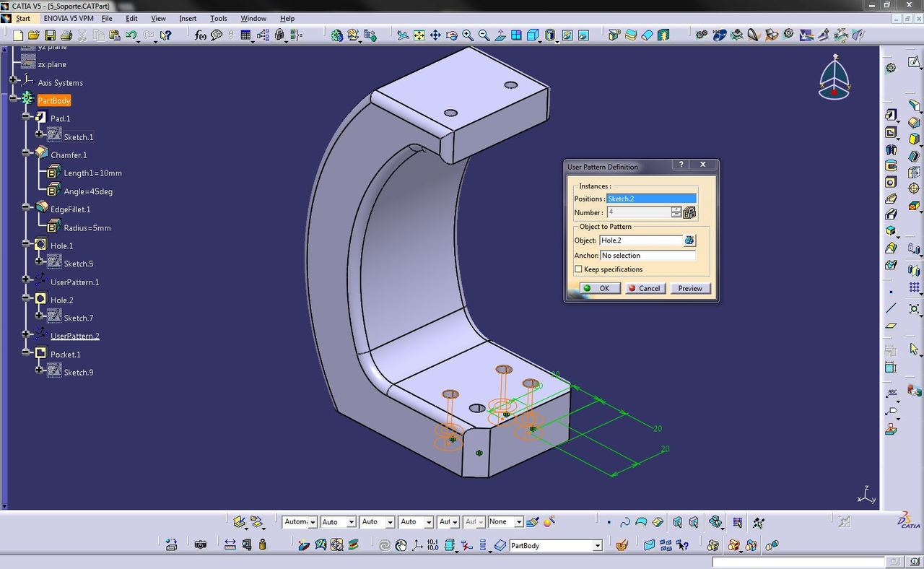Open the Start menu
The width and height of the screenshot is (924, 569).
[x=22, y=18]
